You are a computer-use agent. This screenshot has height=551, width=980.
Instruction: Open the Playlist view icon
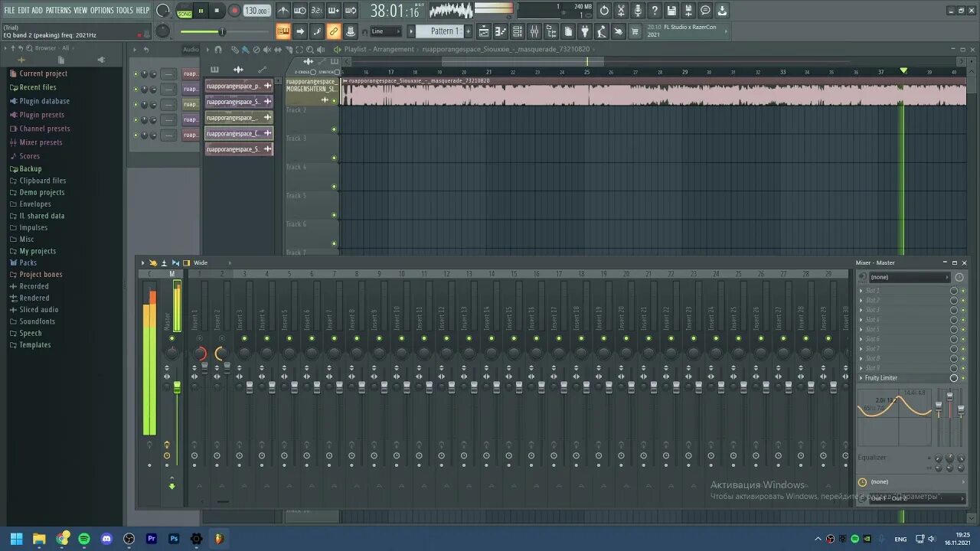[484, 31]
